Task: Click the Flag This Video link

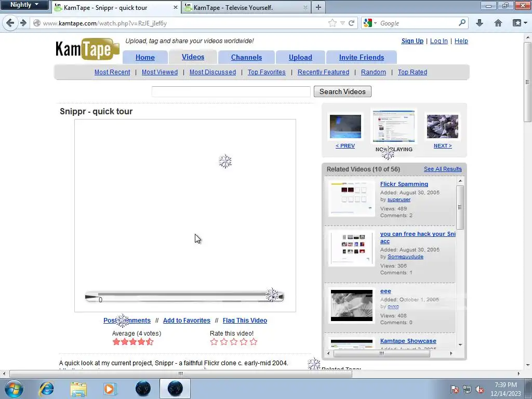Action: click(245, 320)
